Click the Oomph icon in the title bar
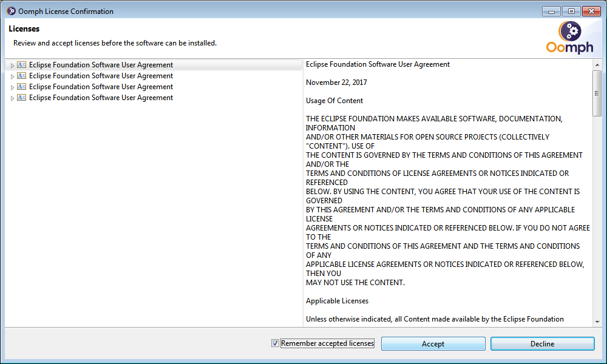Screen dimensions: 607x364 (x=11, y=11)
